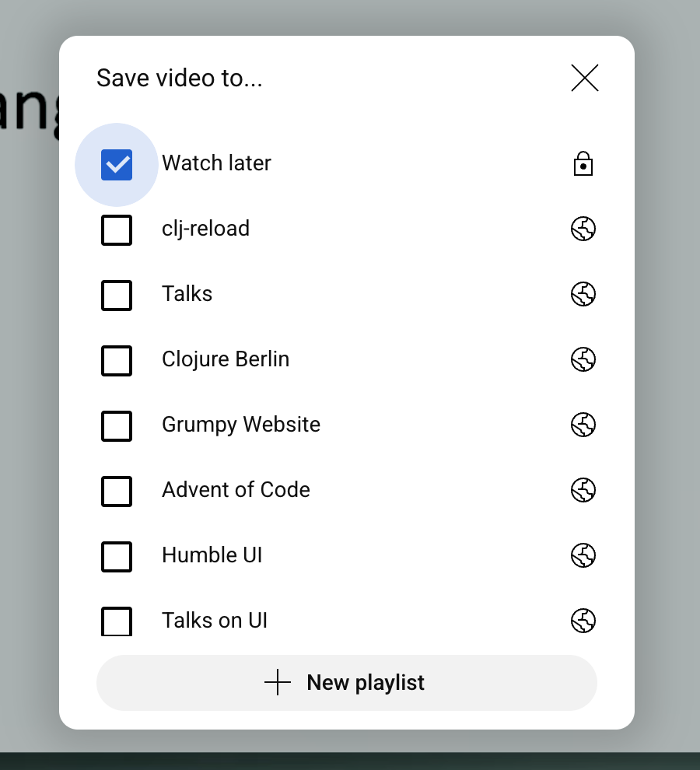Tick the Talks playlist checkbox

tap(117, 295)
